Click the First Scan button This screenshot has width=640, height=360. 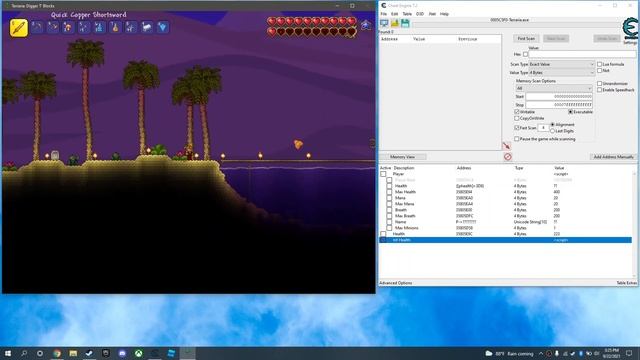(x=526, y=39)
